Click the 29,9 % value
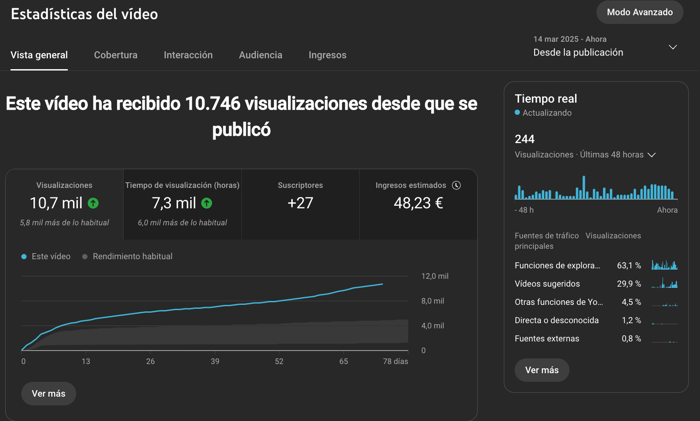The image size is (700, 421). coord(629,284)
